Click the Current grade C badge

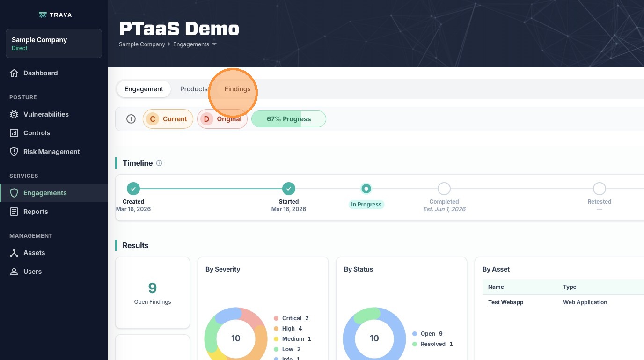(x=168, y=119)
